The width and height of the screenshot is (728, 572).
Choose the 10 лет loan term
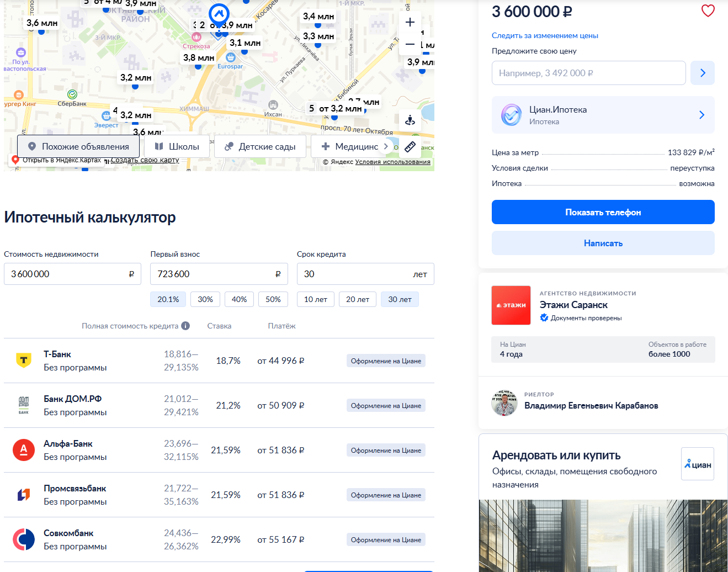coord(316,299)
